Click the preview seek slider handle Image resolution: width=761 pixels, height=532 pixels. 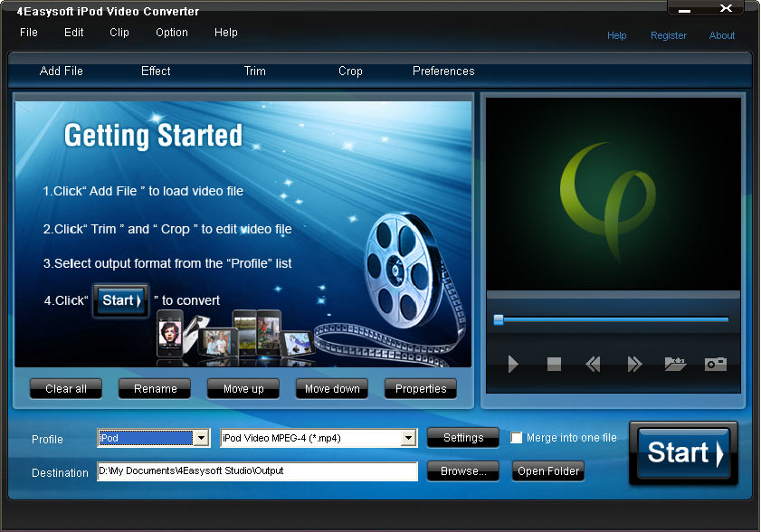pos(499,319)
